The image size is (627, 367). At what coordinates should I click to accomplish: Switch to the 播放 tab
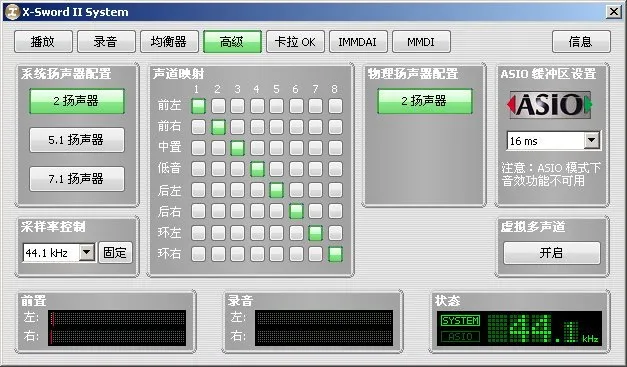43,42
